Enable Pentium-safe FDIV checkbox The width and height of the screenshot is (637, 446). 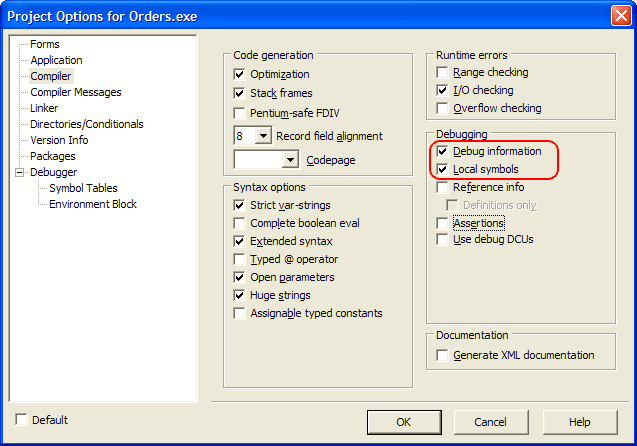[x=239, y=112]
